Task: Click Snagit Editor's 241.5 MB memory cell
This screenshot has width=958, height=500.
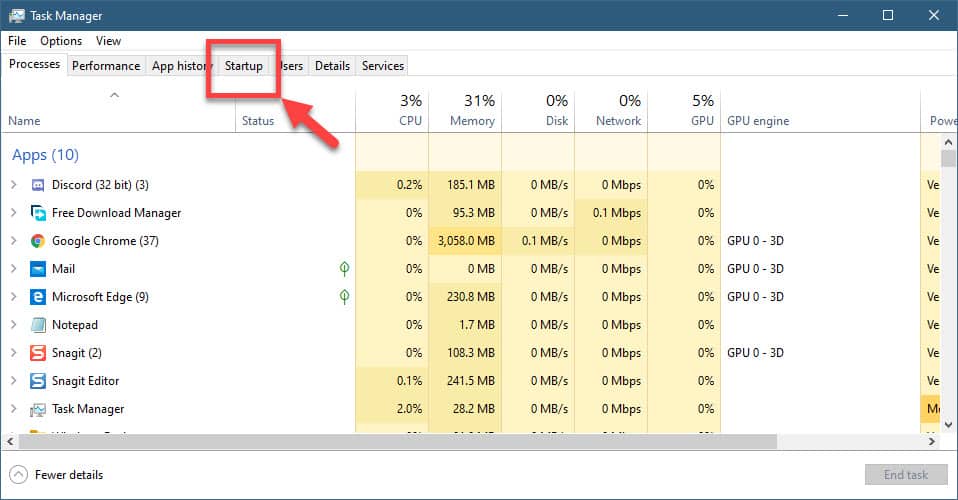Action: 466,381
